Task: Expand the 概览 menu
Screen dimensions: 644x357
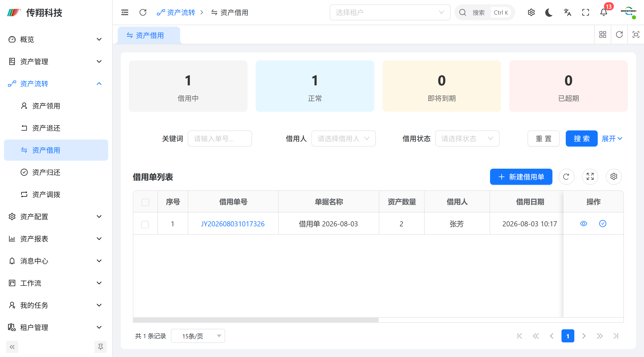Action: (x=56, y=39)
